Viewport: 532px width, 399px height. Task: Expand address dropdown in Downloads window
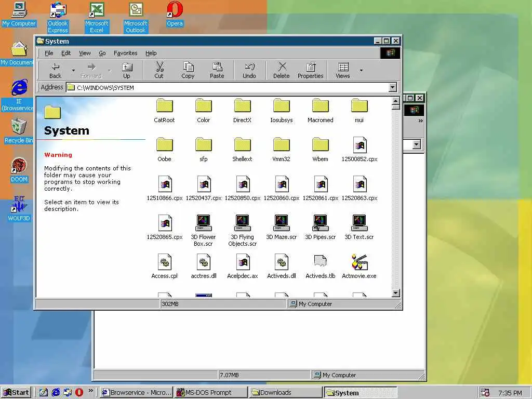click(x=416, y=145)
